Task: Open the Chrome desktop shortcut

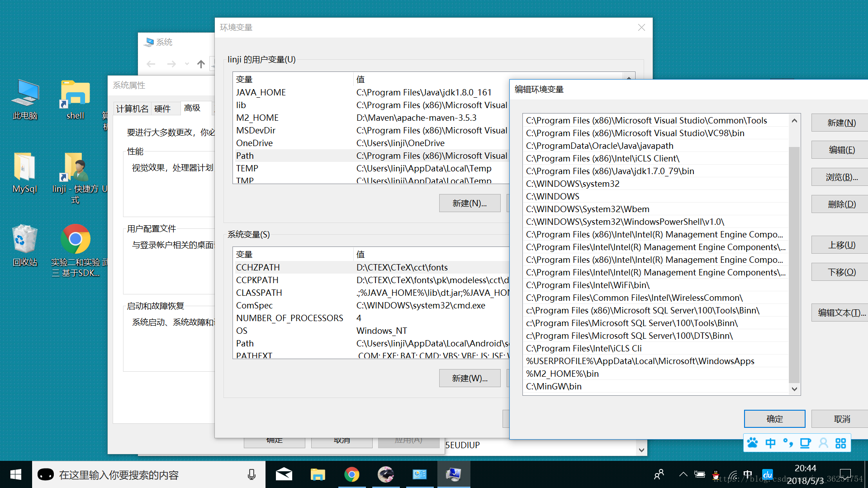Action: pyautogui.click(x=75, y=251)
